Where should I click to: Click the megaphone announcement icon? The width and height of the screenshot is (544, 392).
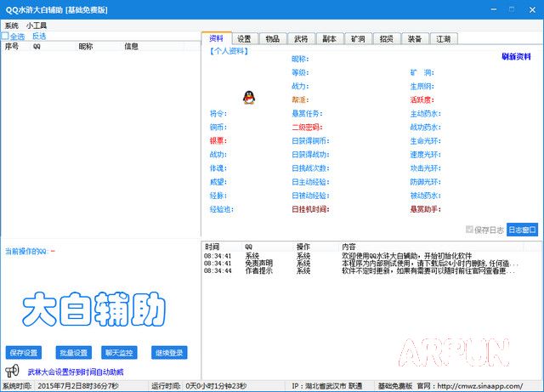pyautogui.click(x=13, y=371)
